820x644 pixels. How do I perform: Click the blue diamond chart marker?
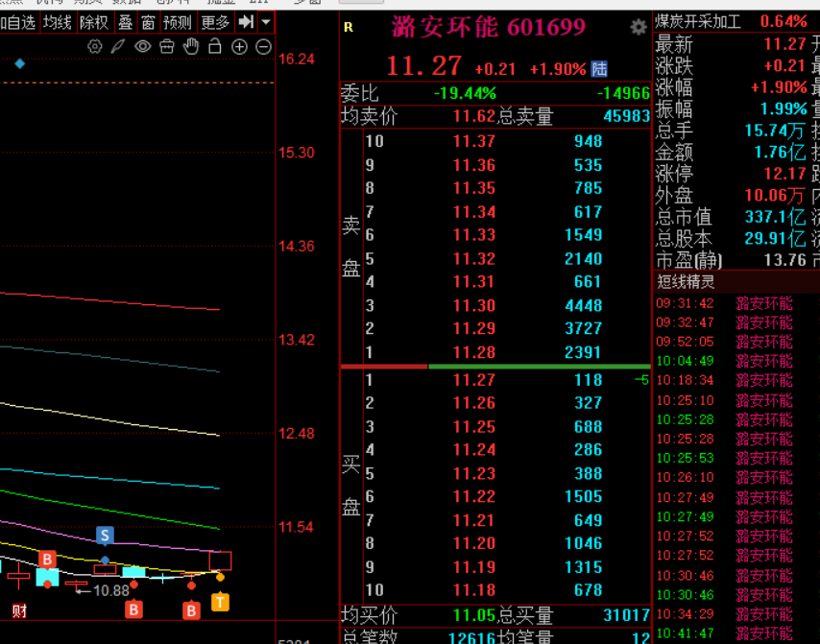(20, 63)
